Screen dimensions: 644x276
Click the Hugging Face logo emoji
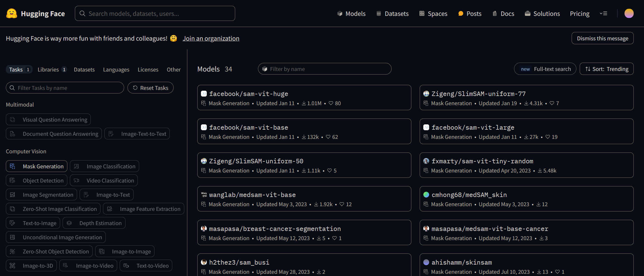pyautogui.click(x=12, y=13)
